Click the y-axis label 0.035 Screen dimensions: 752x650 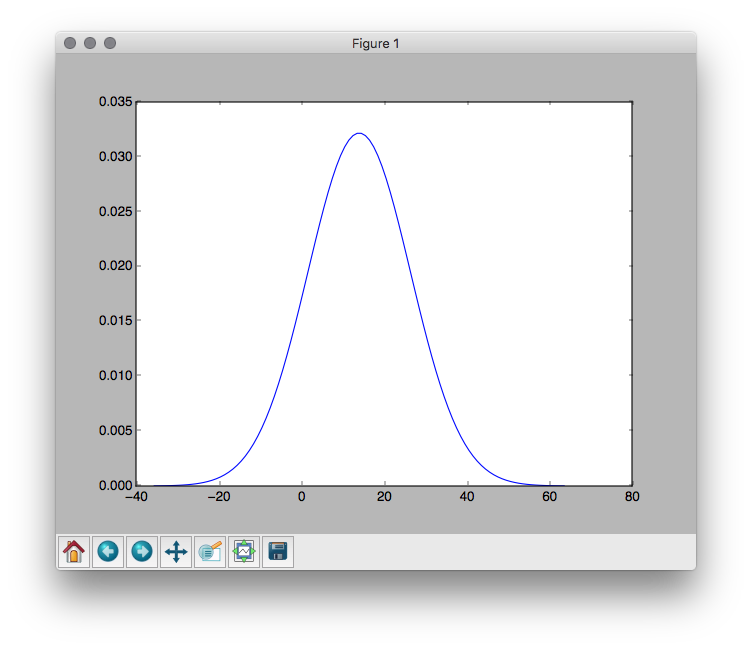[x=115, y=102]
